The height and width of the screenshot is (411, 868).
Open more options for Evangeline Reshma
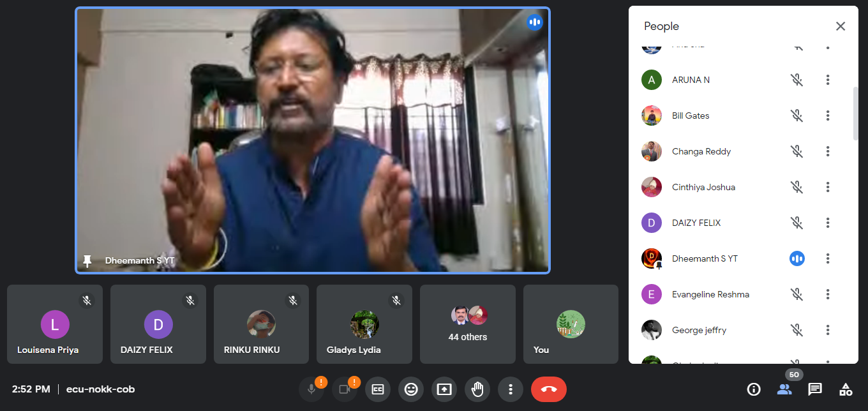pos(828,294)
